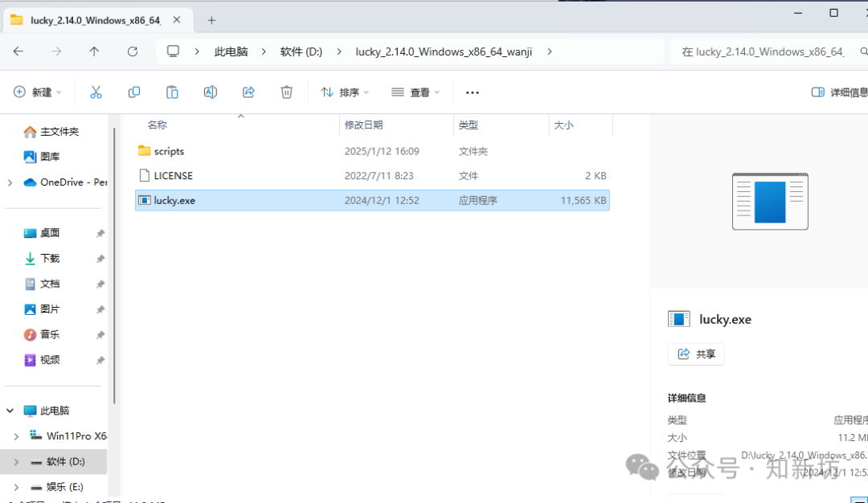Open the 新建 (New) dropdown
The width and height of the screenshot is (868, 503).
point(38,92)
